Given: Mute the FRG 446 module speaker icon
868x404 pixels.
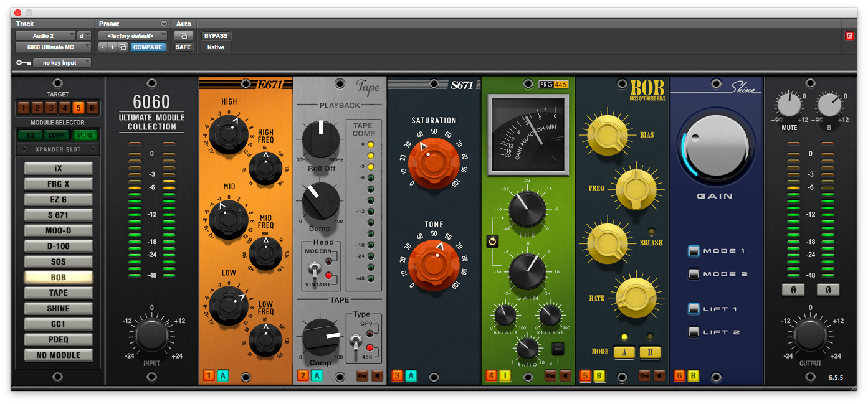Looking at the screenshot, I should [x=565, y=376].
